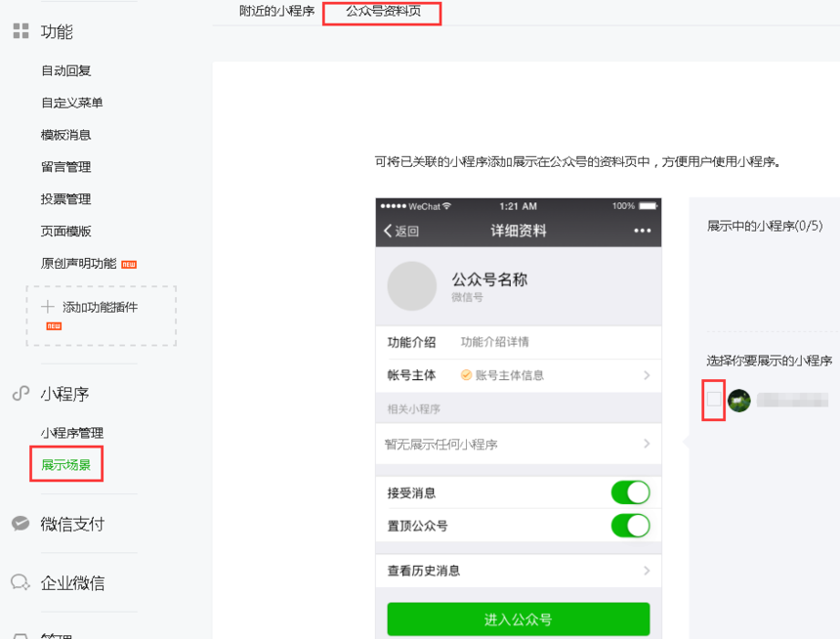Open 自定义菜单 in the sidebar

pyautogui.click(x=71, y=103)
